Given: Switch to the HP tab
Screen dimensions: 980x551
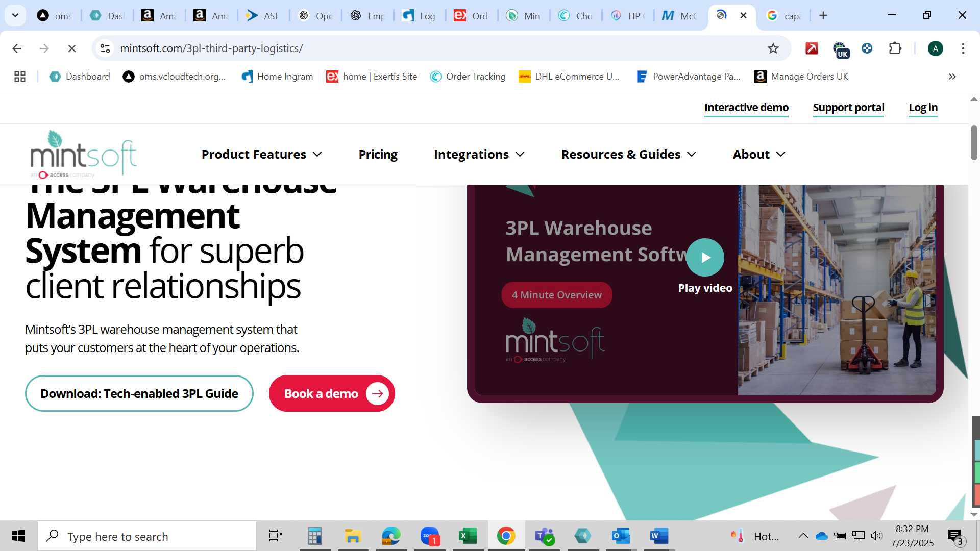Looking at the screenshot, I should pos(627,16).
